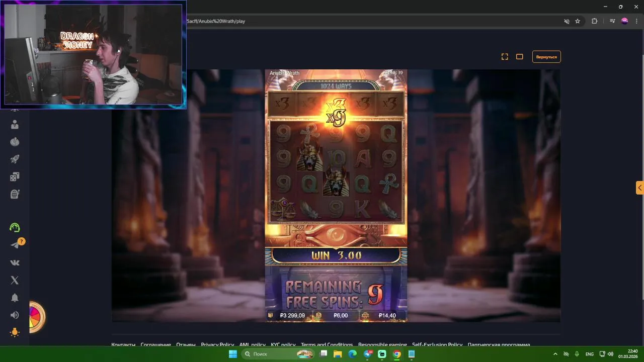Open Microsoft Edge from the taskbar
Screen dimensions: 644x362
(x=352, y=354)
